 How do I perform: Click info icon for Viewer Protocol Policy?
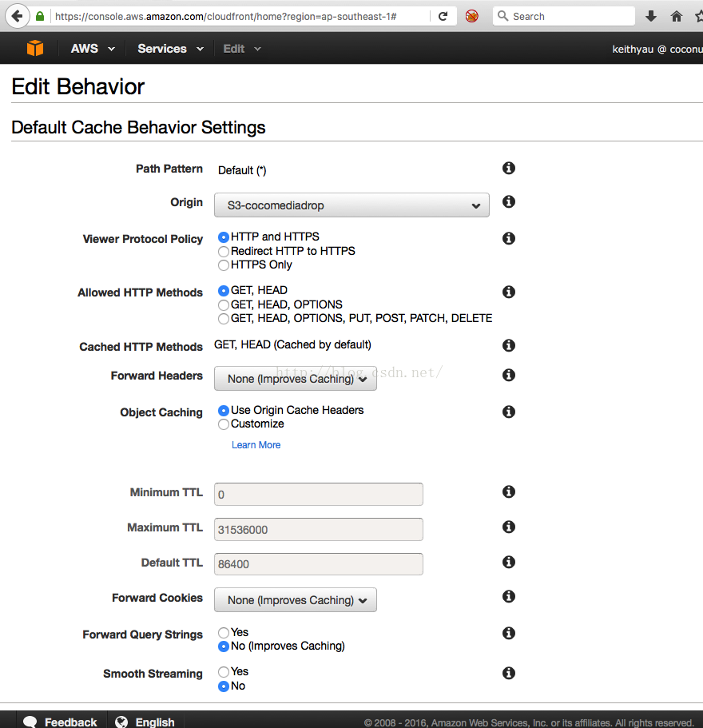click(x=508, y=238)
